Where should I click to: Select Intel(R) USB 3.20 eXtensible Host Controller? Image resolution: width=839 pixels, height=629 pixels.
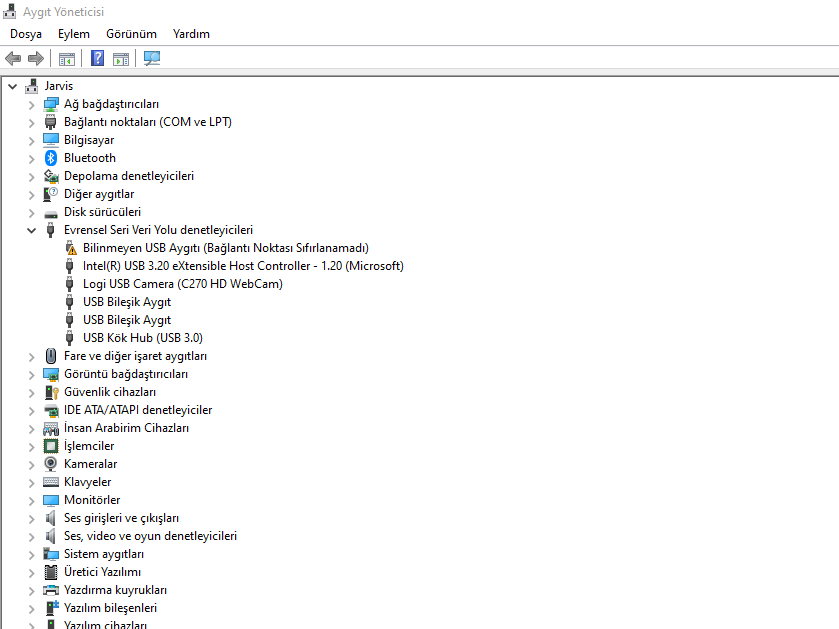click(x=243, y=266)
